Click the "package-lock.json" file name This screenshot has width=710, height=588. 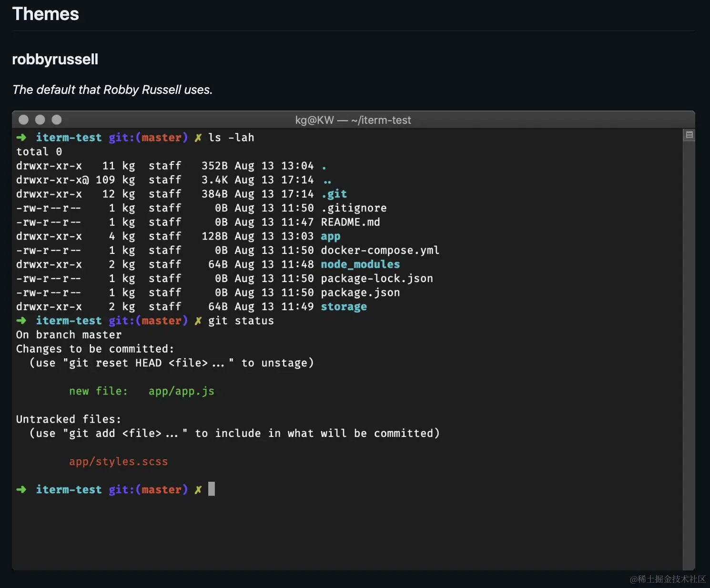(377, 279)
